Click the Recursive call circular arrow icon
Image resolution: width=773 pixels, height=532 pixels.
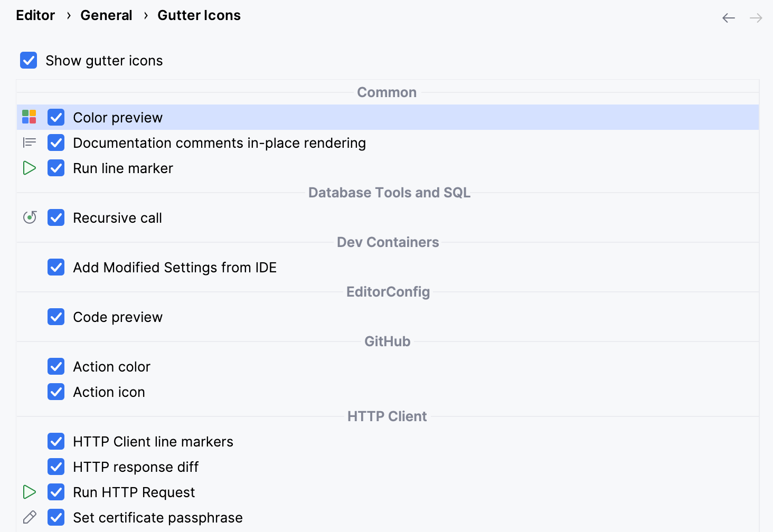(30, 217)
